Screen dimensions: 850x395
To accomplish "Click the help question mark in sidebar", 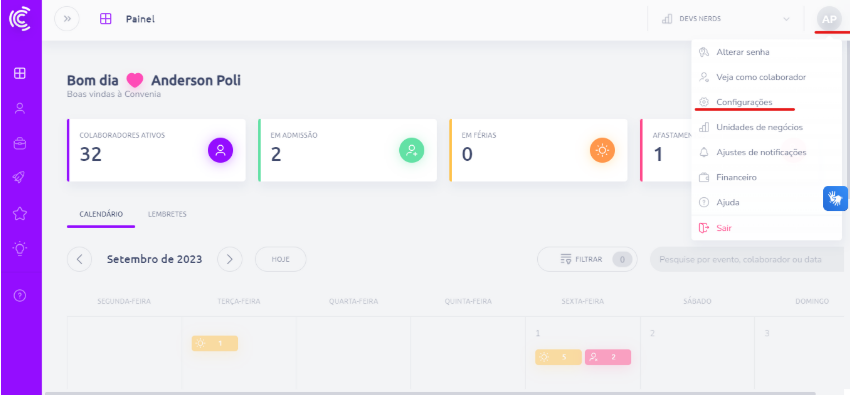I will click(20, 296).
